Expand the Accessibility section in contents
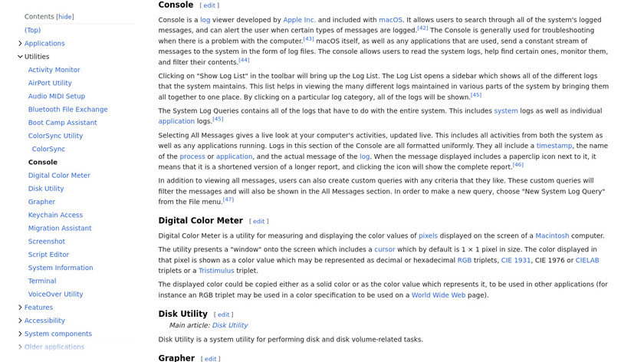 point(20,320)
